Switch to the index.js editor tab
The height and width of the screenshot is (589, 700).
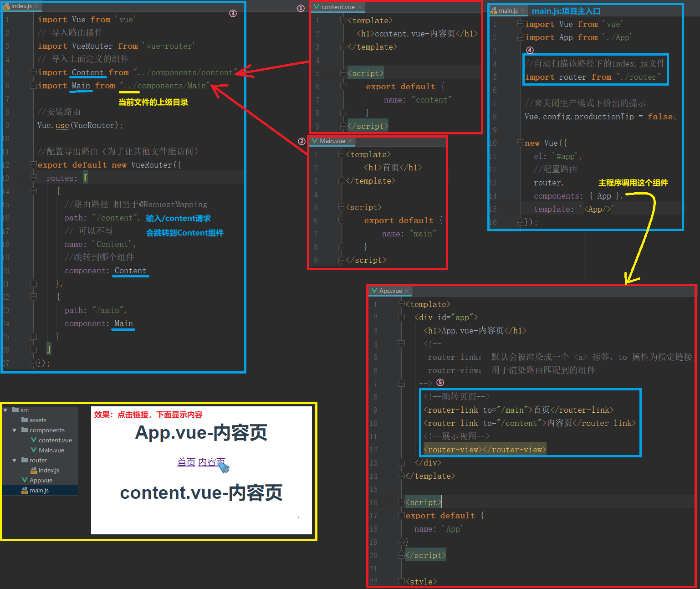pyautogui.click(x=21, y=6)
